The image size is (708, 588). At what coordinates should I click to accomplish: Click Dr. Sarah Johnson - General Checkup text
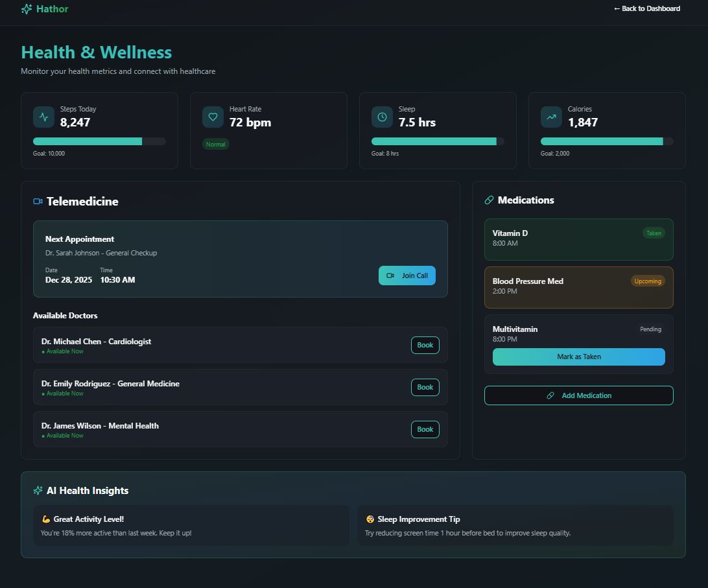[x=101, y=253]
